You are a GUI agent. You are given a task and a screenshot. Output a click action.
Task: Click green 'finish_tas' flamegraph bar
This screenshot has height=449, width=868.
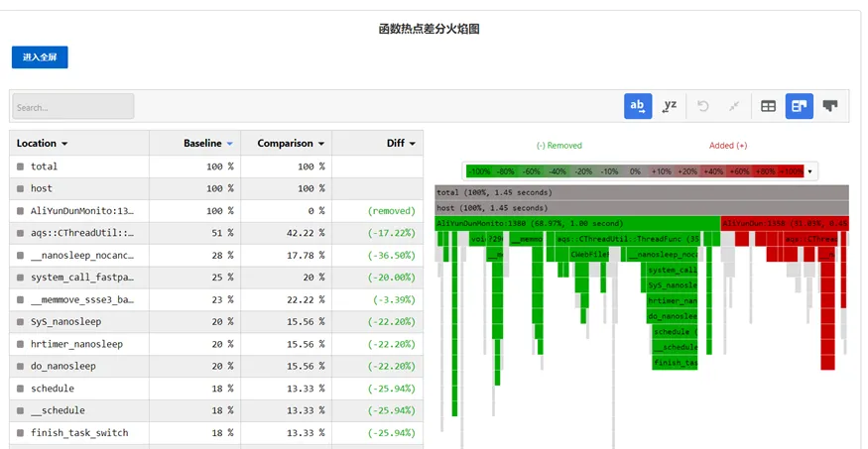675,363
